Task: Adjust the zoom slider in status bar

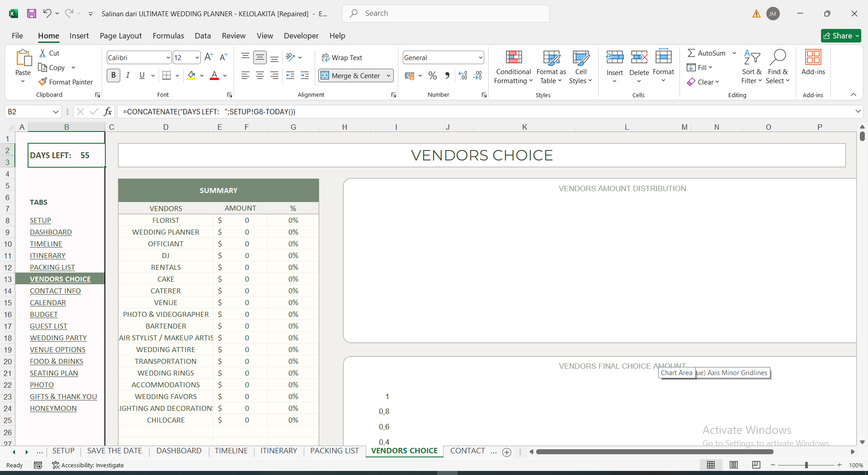Action: pos(806,465)
